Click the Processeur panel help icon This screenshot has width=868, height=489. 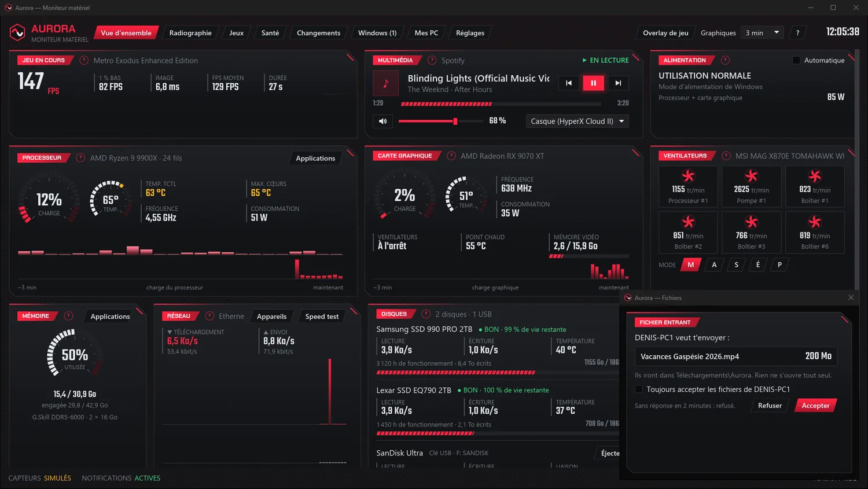(x=80, y=158)
